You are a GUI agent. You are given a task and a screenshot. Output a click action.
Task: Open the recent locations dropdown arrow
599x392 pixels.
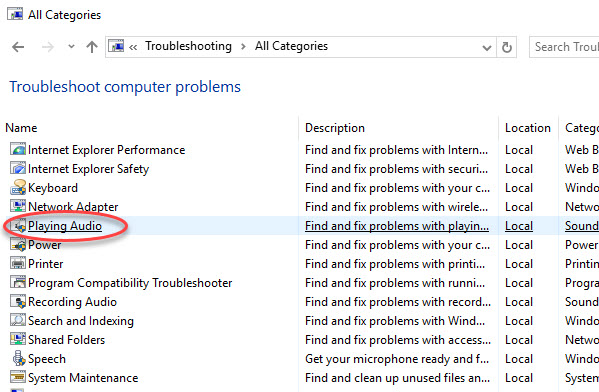coord(71,47)
